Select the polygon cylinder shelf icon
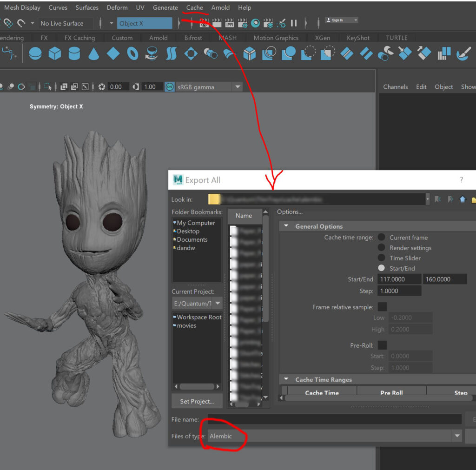Viewport: 476px width, 470px height. pyautogui.click(x=74, y=54)
